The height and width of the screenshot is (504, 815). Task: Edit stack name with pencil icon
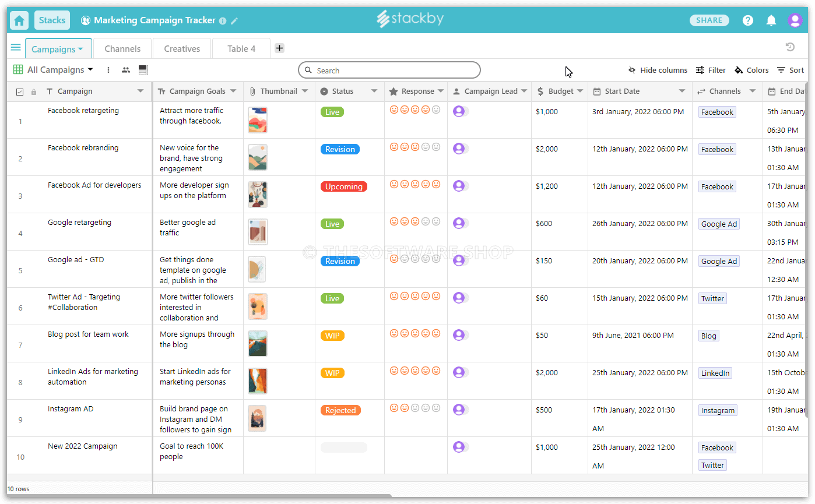pos(234,20)
